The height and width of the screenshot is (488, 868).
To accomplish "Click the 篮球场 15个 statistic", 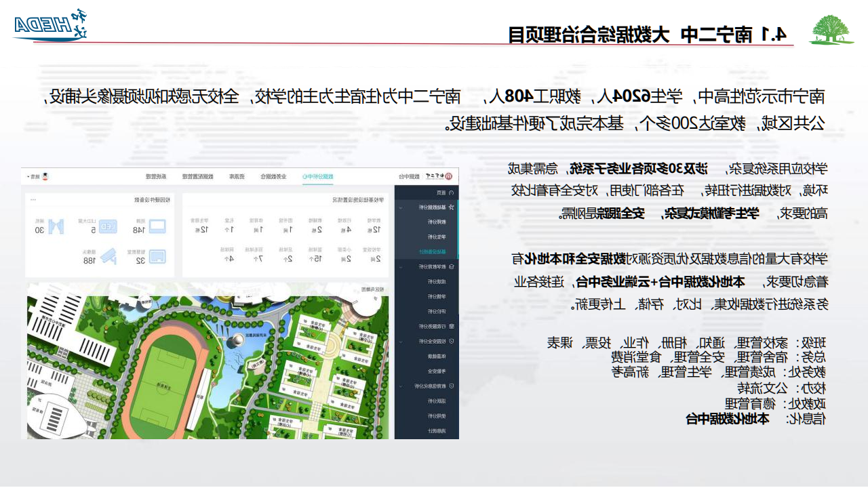I will pyautogui.click(x=315, y=254).
